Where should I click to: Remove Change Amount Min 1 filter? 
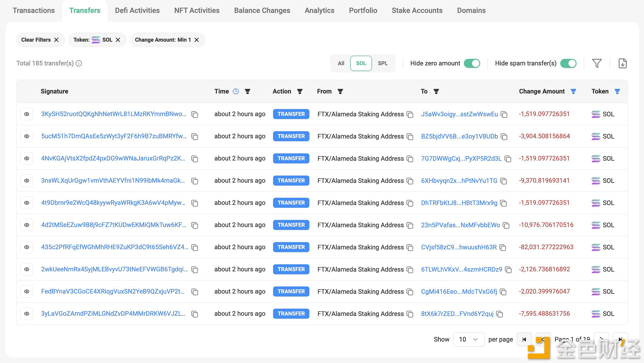pos(197,40)
